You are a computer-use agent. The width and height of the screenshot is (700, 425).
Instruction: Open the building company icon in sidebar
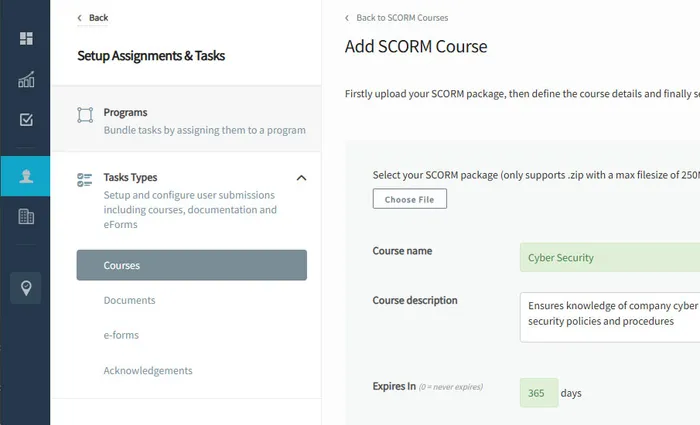tap(26, 216)
